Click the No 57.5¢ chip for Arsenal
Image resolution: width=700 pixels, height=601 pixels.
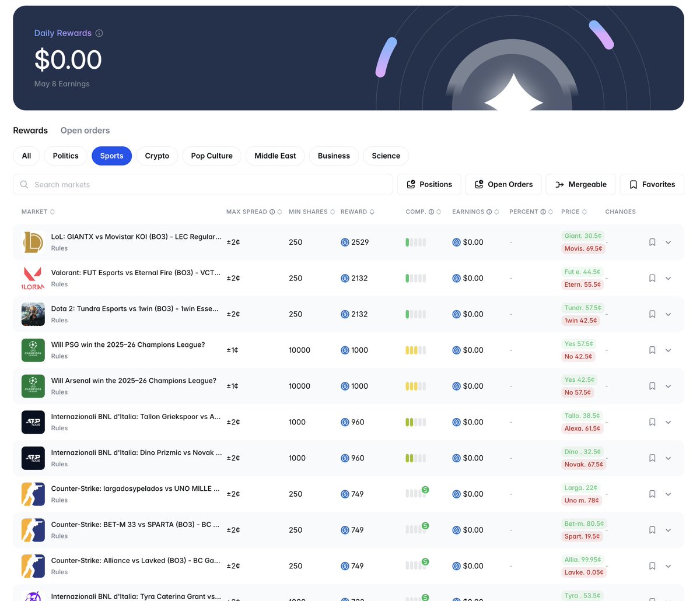(x=577, y=392)
